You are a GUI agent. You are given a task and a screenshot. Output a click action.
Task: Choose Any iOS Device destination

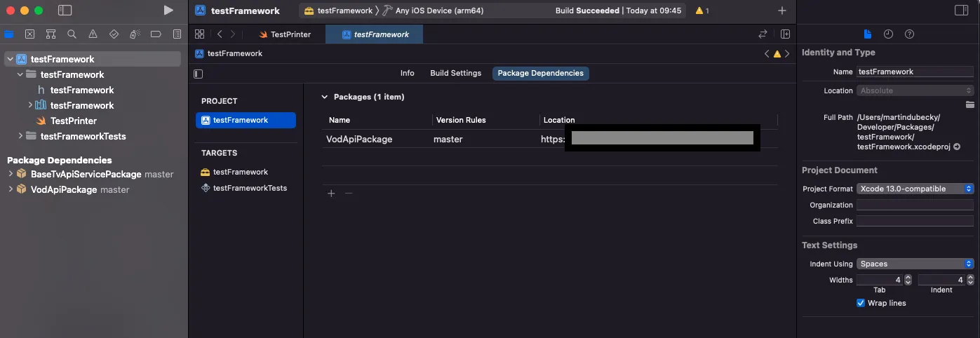click(x=433, y=11)
